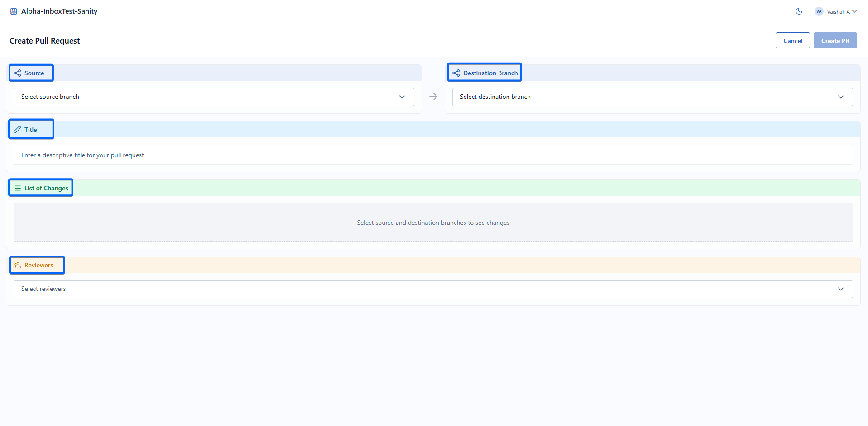Image resolution: width=868 pixels, height=426 pixels.
Task: Open the Select reviewers dropdown
Action: tap(433, 289)
